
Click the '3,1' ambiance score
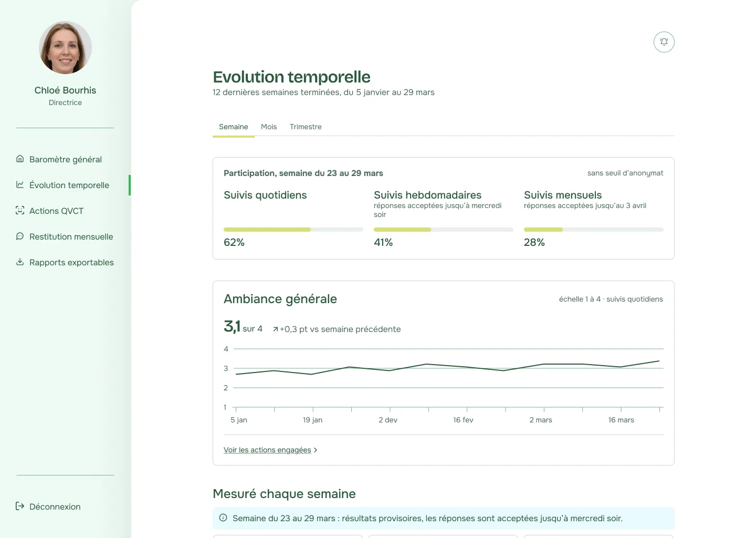coord(232,326)
